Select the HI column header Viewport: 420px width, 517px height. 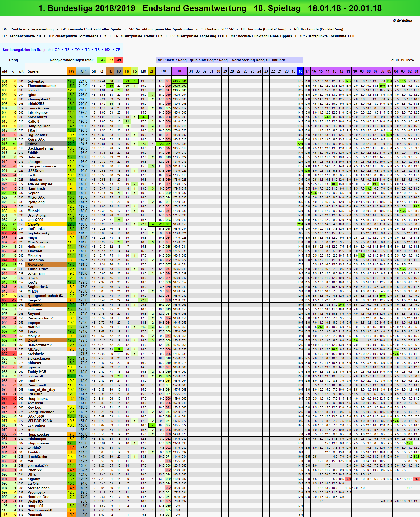[x=179, y=71]
